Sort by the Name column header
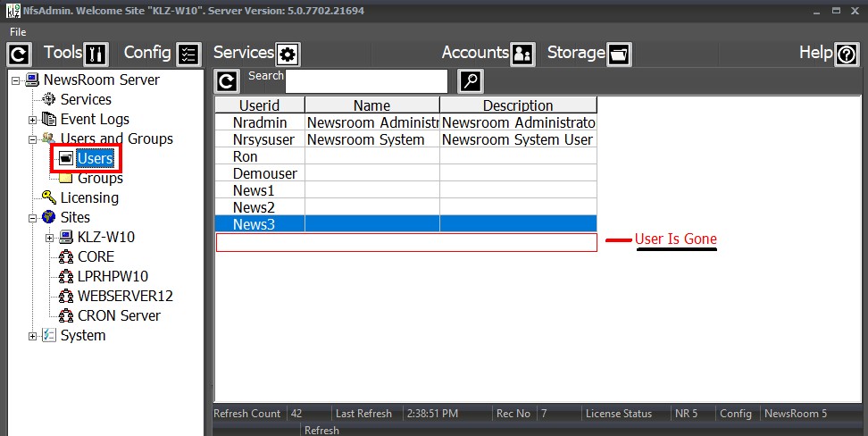This screenshot has height=436, width=868. (372, 105)
